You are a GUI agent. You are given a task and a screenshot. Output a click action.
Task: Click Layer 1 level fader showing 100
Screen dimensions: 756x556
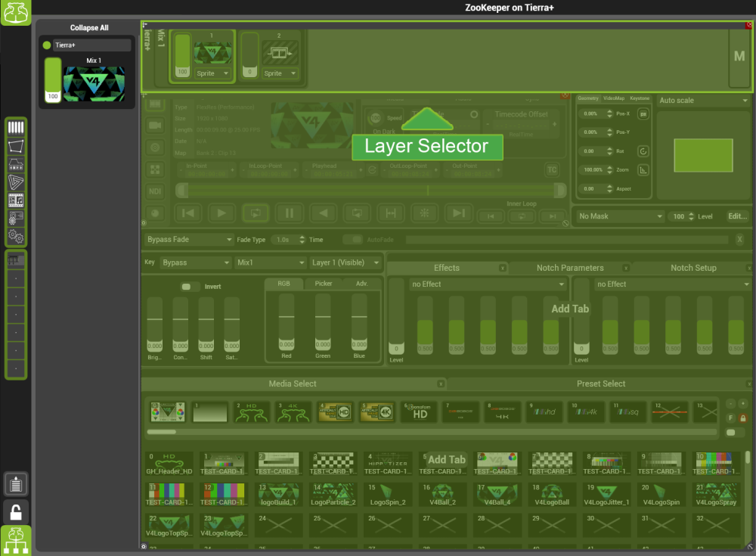182,55
